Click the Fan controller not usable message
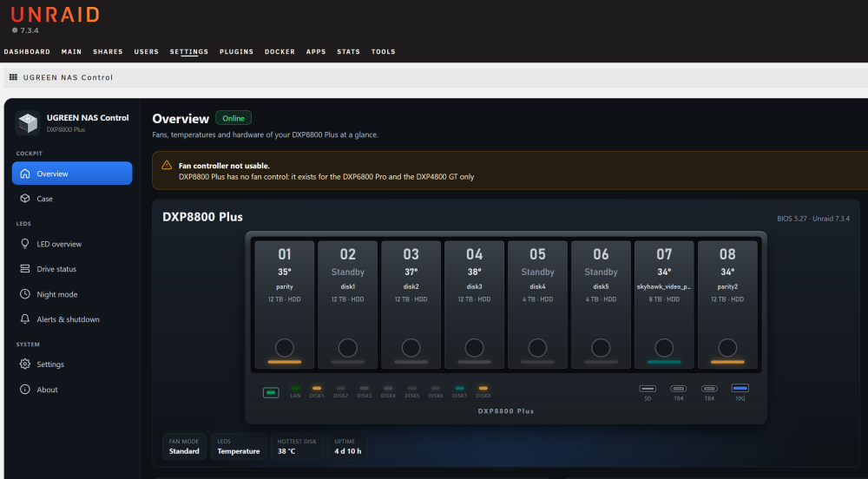 tap(224, 166)
